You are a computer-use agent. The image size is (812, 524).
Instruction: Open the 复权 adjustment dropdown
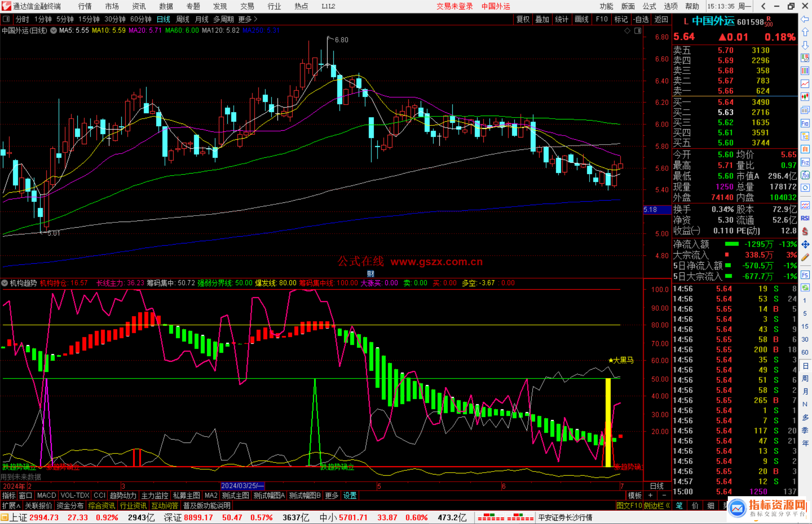pos(523,19)
